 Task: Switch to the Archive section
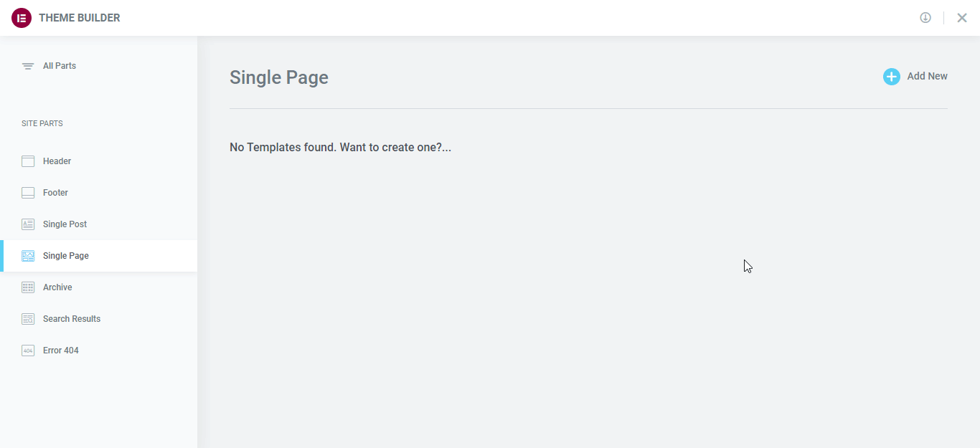57,287
